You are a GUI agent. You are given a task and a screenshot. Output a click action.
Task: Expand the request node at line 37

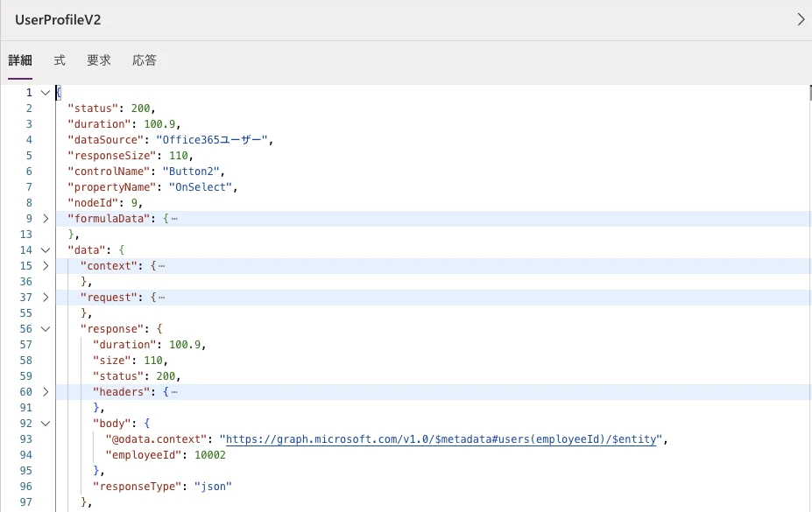pyautogui.click(x=46, y=298)
